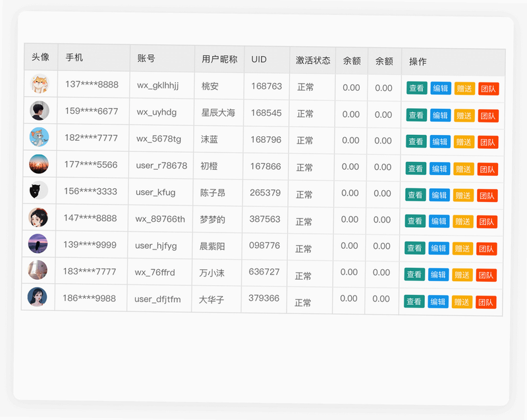This screenshot has width=527, height=420.
Task: Click 编辑 for 大华子
Action: tap(438, 302)
